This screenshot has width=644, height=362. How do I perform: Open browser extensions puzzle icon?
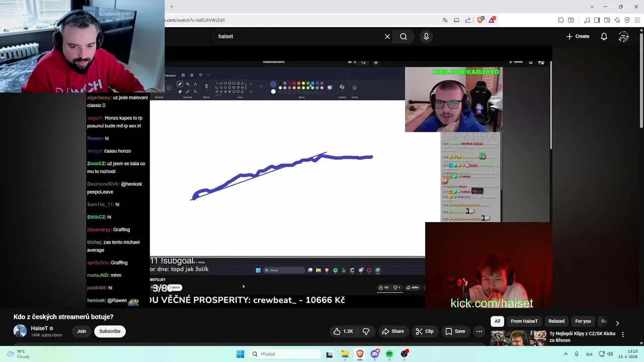(x=561, y=20)
